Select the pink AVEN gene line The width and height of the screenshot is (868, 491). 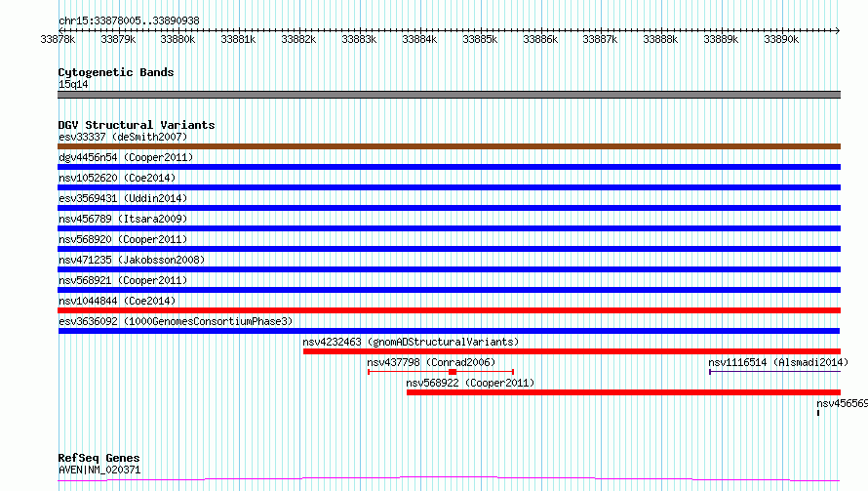click(449, 479)
